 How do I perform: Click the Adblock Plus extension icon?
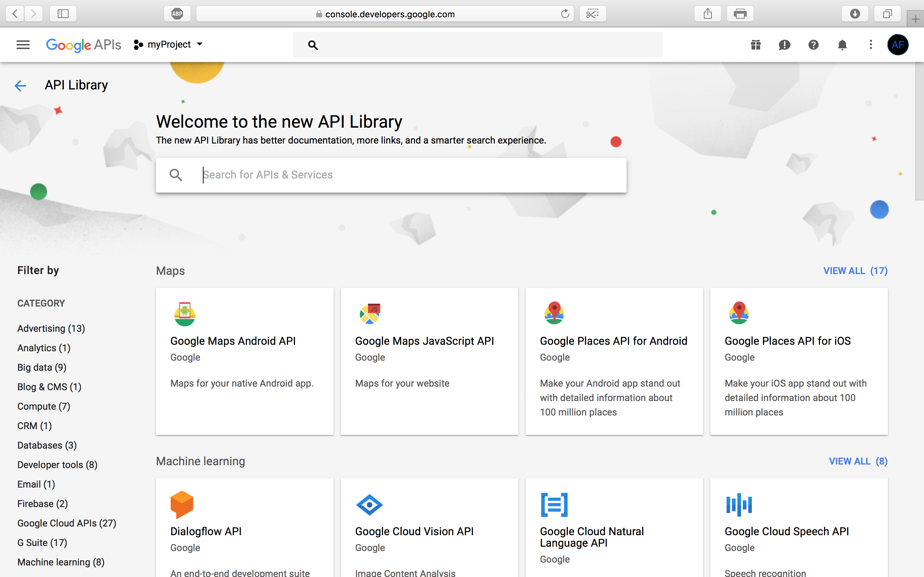[x=177, y=14]
